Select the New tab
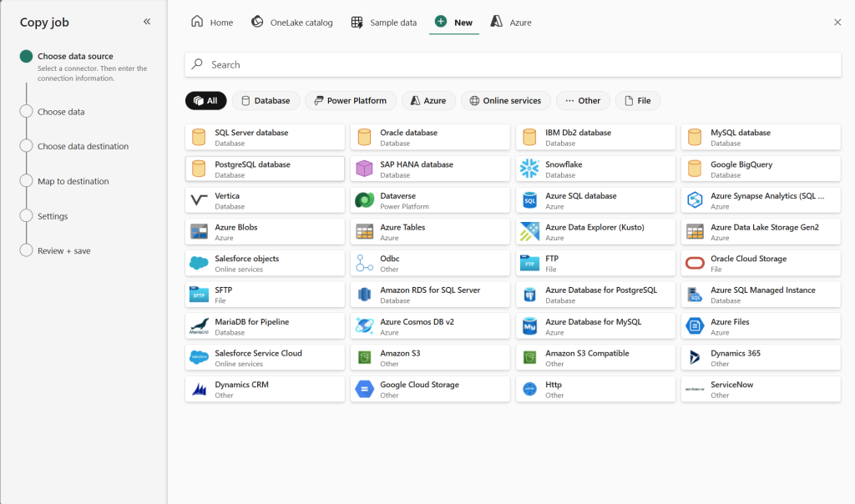 pos(453,23)
